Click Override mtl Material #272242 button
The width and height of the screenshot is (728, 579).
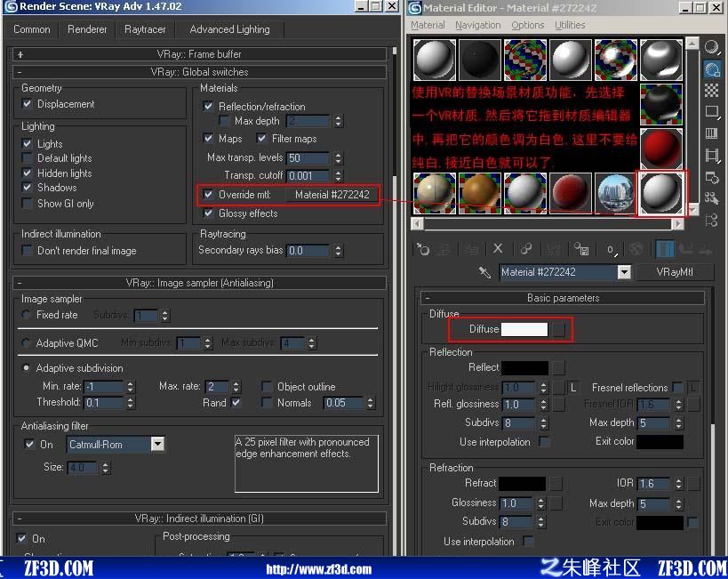[x=332, y=194]
